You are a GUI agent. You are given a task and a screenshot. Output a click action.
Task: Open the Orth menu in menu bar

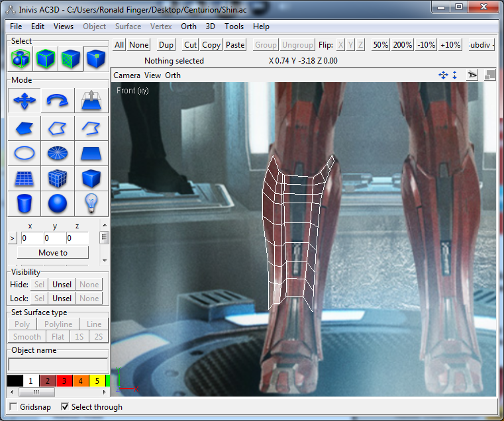pos(188,26)
